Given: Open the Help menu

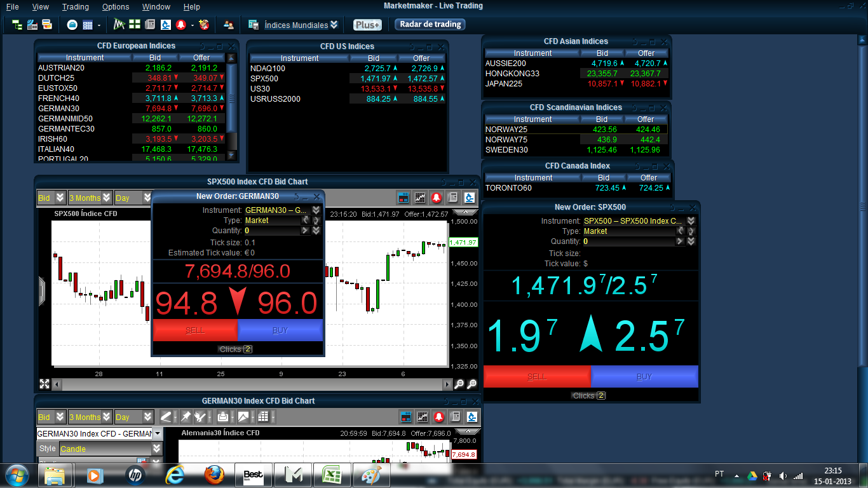Looking at the screenshot, I should coord(191,7).
